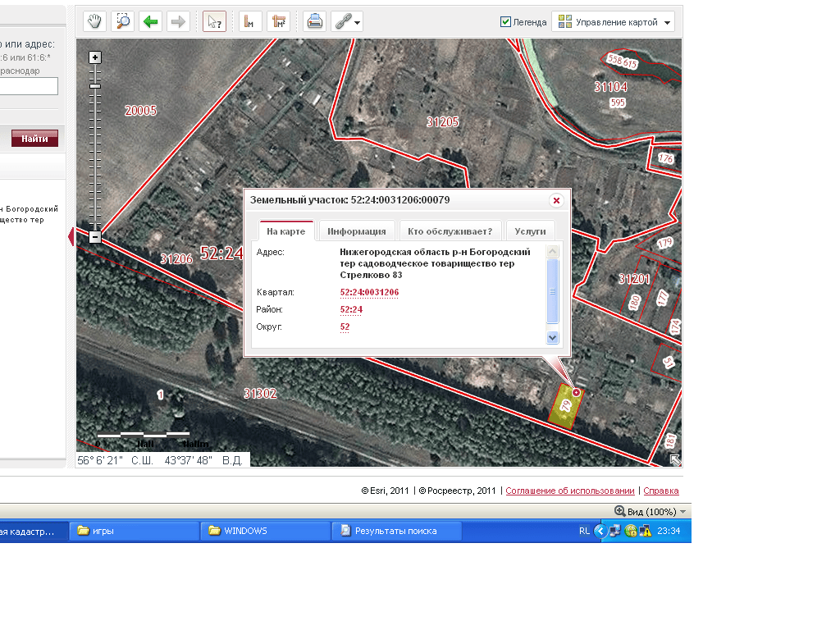Click the zoom level slider handle
The image size is (840, 630).
tap(95, 85)
